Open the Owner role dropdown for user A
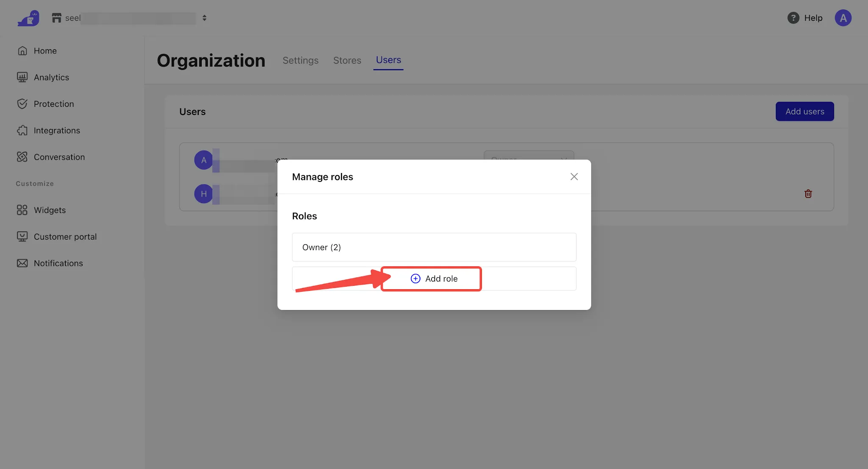The image size is (868, 469). 529,155
